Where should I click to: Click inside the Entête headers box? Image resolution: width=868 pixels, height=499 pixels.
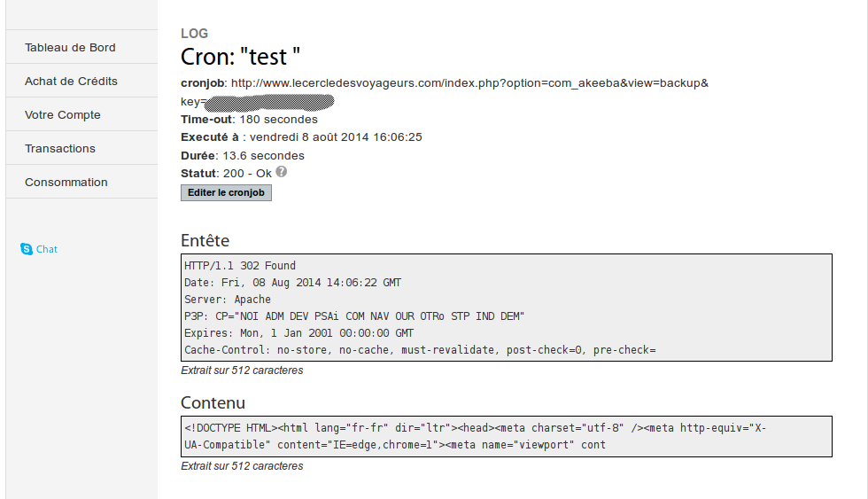click(506, 308)
